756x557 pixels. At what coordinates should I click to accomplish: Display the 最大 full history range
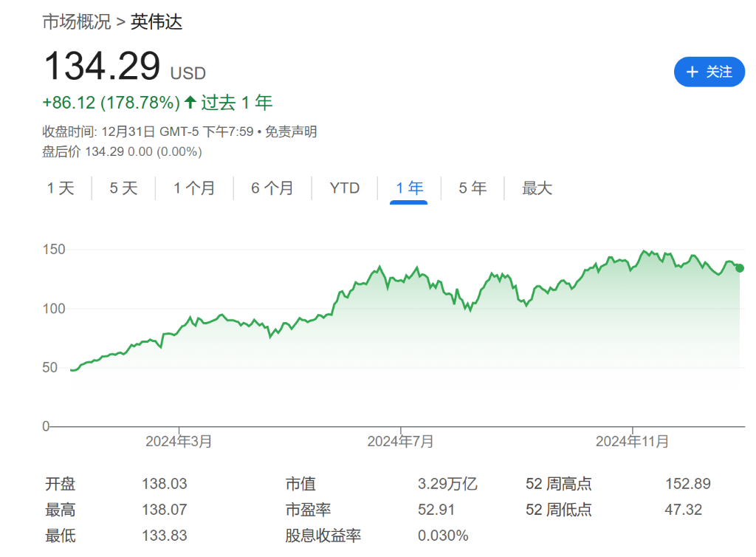click(x=537, y=188)
